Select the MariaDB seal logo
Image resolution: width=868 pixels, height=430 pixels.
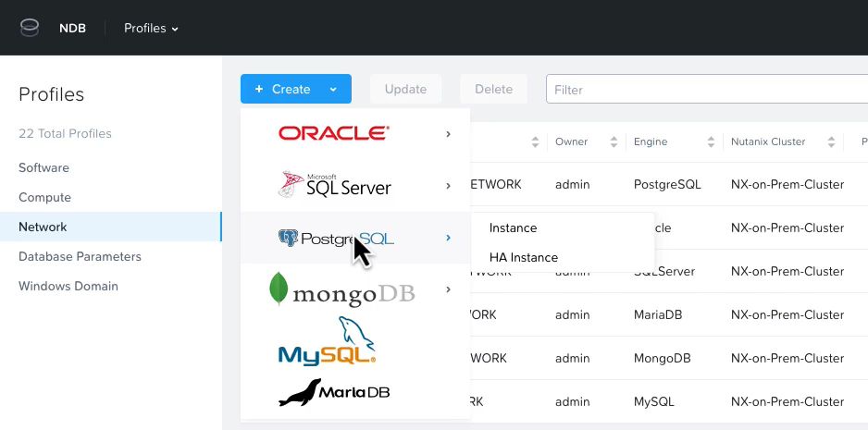pos(334,392)
